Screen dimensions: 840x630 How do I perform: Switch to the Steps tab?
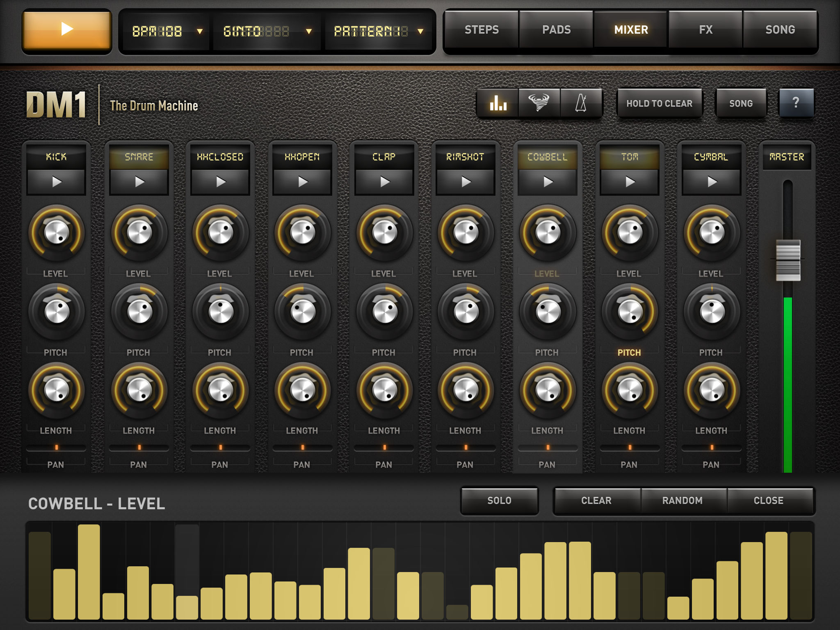481,30
